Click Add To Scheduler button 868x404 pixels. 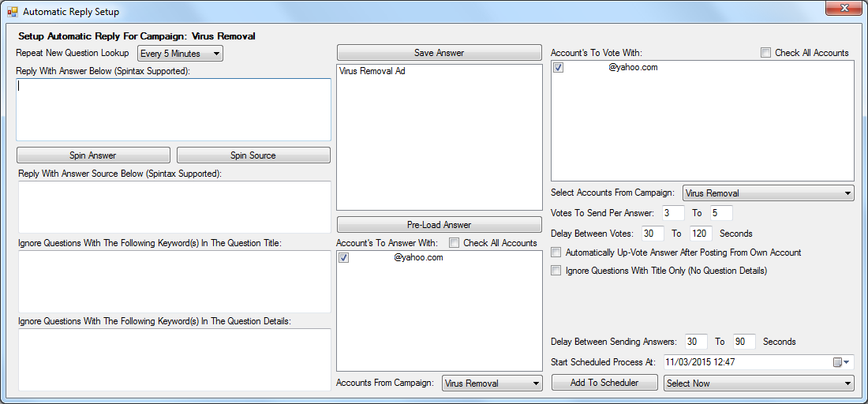coord(604,383)
